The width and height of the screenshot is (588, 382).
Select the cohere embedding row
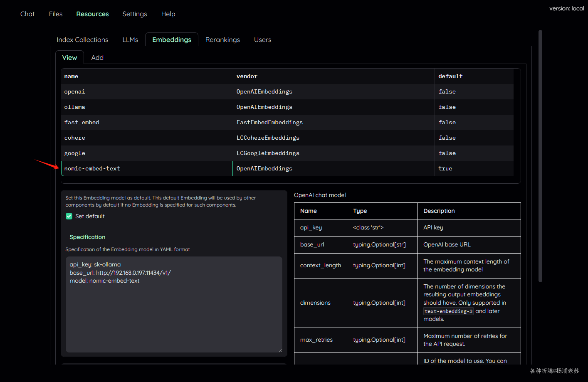point(287,138)
